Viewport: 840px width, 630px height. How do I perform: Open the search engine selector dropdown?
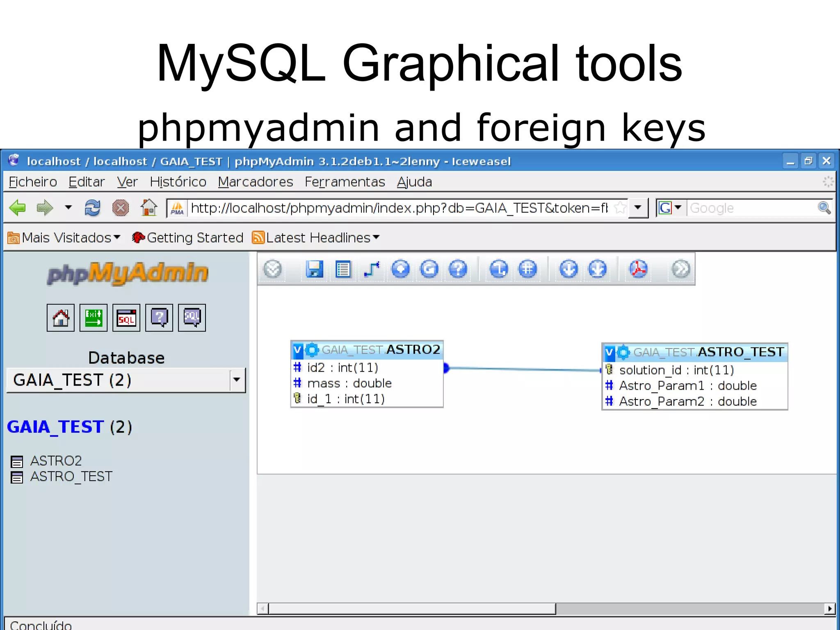(x=670, y=208)
